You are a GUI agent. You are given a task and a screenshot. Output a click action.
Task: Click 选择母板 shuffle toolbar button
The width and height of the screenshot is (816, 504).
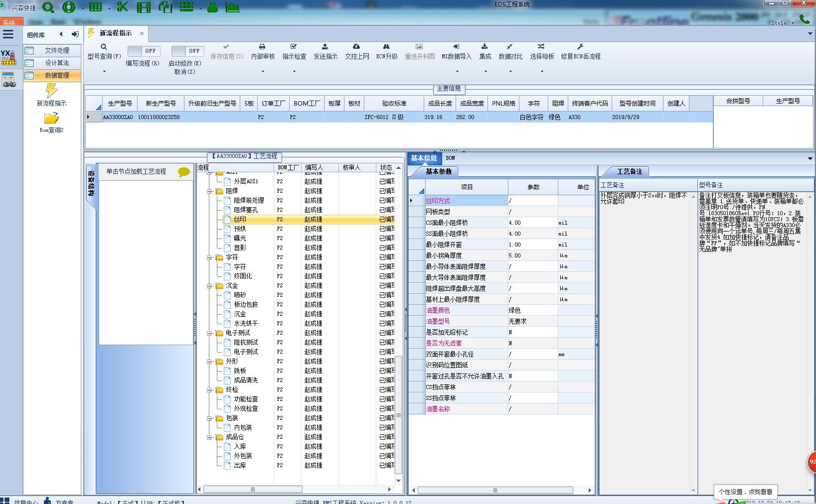(x=542, y=52)
